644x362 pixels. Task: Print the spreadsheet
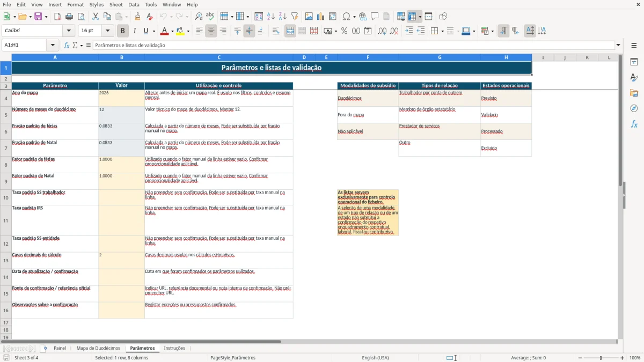click(x=69, y=17)
